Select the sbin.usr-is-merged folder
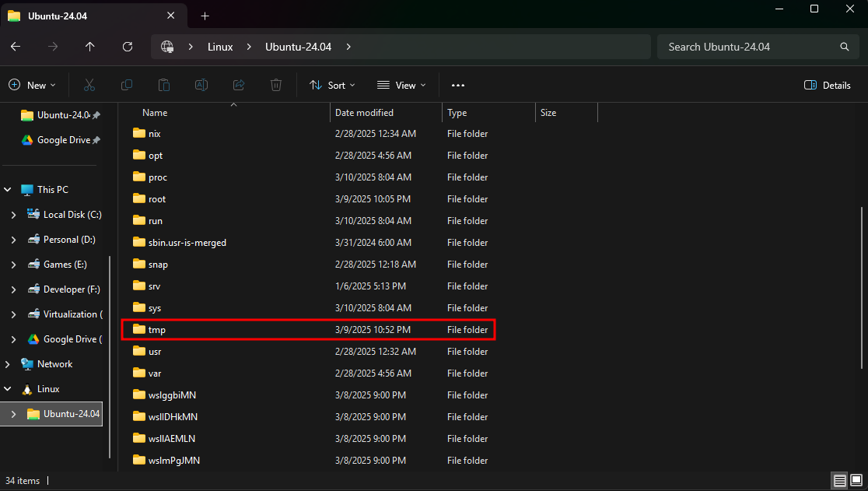The image size is (868, 491). (187, 243)
